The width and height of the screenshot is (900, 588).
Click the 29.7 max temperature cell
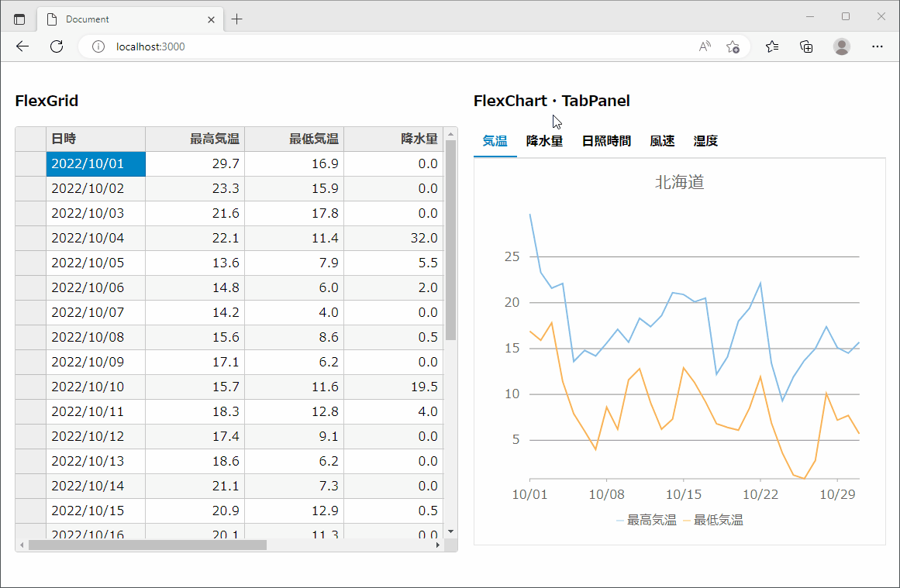coord(195,164)
